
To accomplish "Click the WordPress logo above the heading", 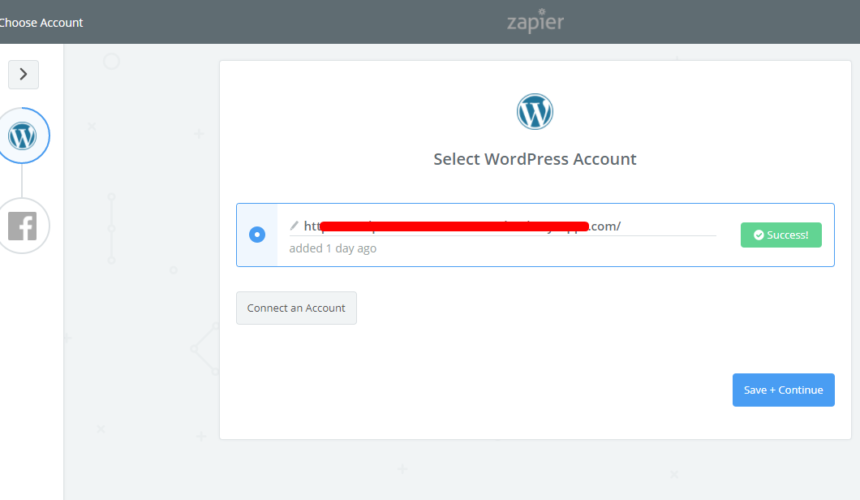I will 535,112.
